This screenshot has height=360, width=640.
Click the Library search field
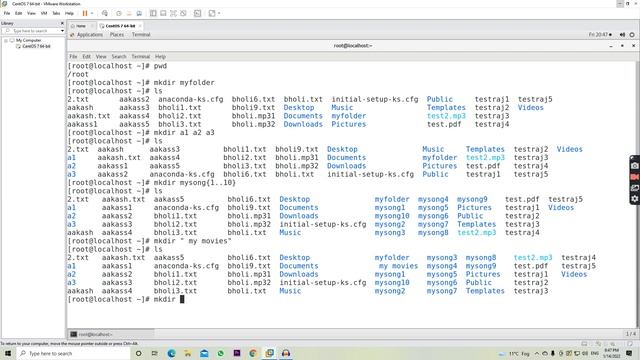click(32, 31)
